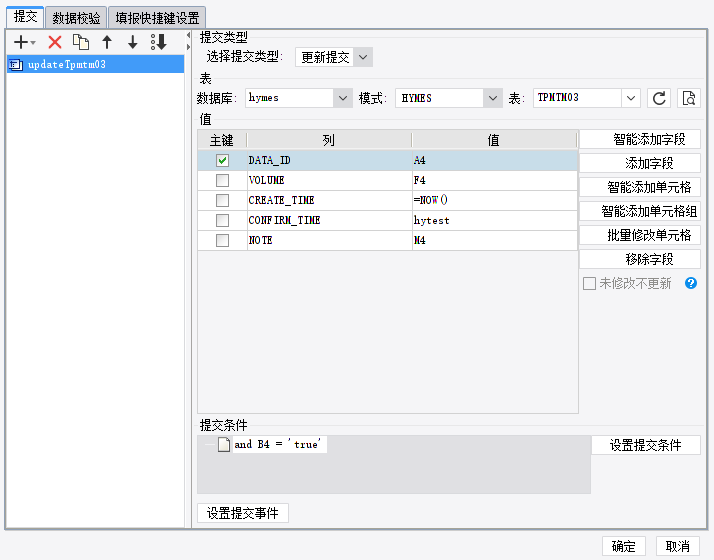Select the NOTE column cell
714x560 pixels.
pyautogui.click(x=329, y=240)
